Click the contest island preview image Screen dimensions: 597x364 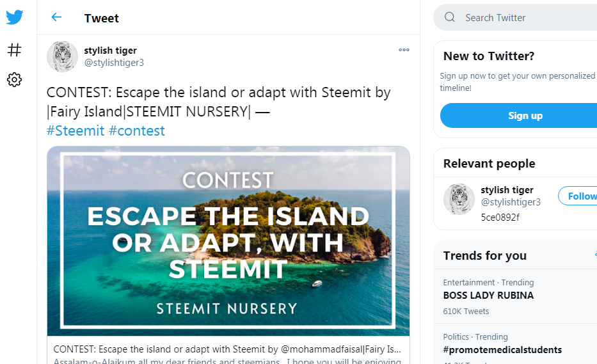pos(228,241)
